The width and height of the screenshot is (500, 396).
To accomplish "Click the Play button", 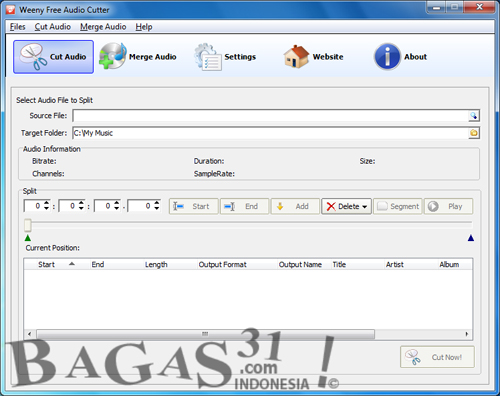I will pyautogui.click(x=448, y=206).
